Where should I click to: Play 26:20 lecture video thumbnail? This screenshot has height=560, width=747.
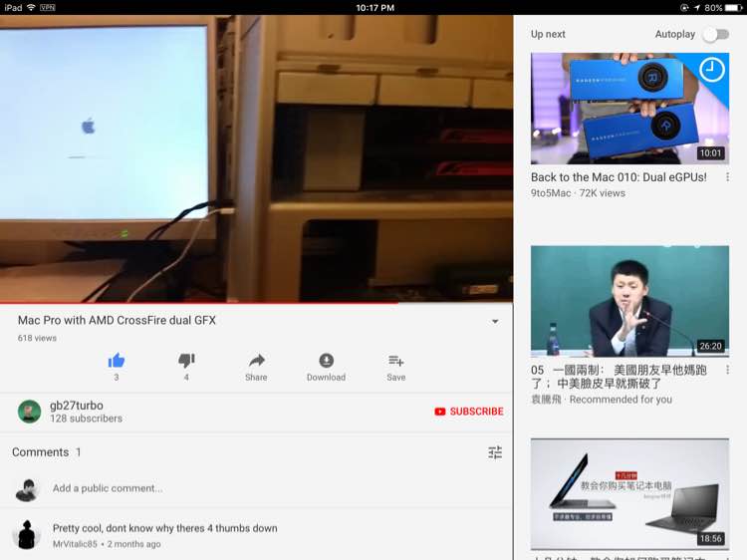(x=629, y=301)
